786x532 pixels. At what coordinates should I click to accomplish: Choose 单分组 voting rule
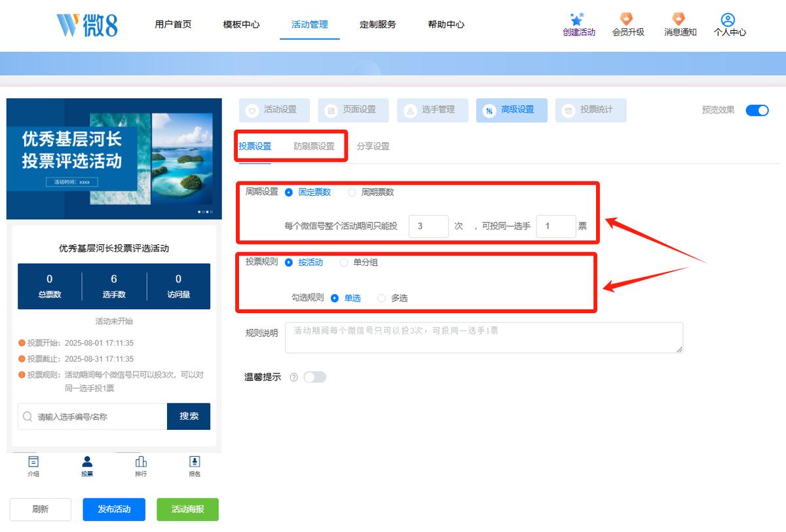coord(344,262)
